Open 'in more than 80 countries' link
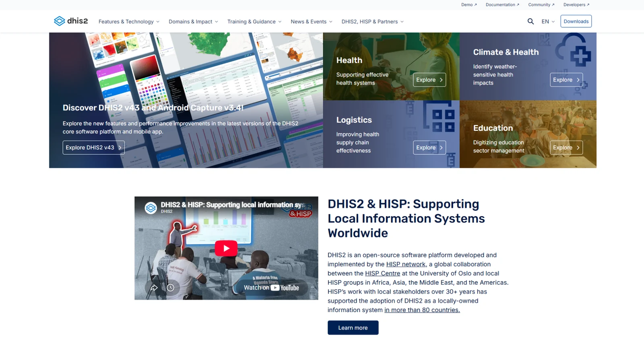Viewport: 644px width, 362px height. click(422, 310)
